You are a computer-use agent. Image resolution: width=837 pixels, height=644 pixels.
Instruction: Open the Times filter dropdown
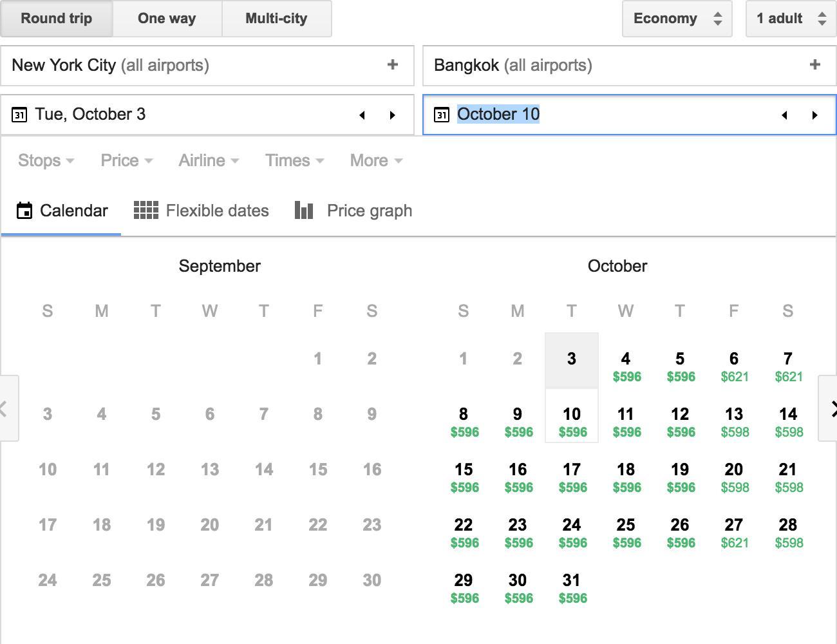294,160
